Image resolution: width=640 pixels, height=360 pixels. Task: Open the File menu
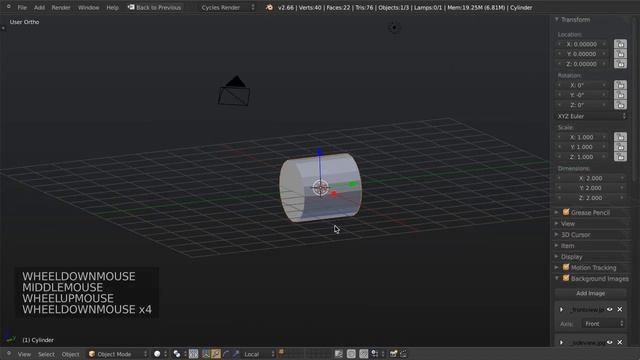click(x=22, y=7)
